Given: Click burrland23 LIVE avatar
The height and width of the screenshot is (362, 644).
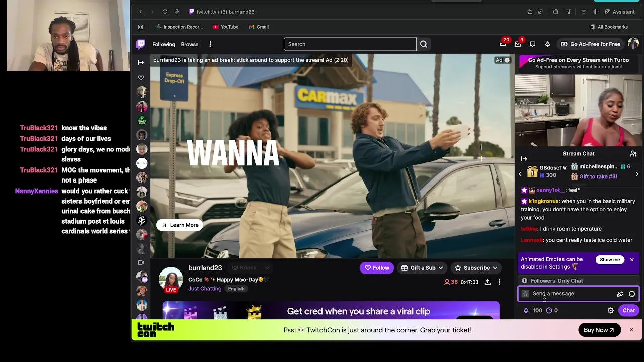Looking at the screenshot, I should (171, 280).
